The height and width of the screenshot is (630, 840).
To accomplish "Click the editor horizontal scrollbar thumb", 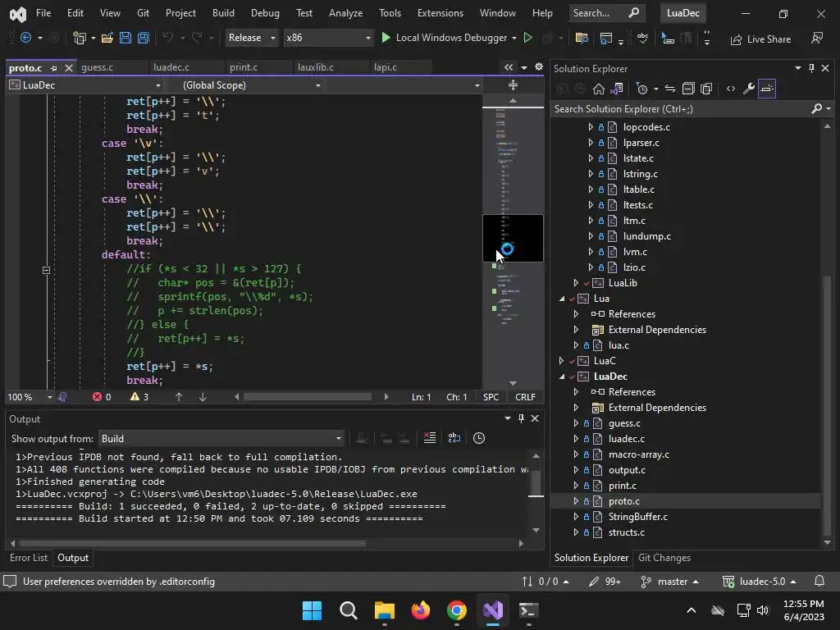I will pos(308,397).
